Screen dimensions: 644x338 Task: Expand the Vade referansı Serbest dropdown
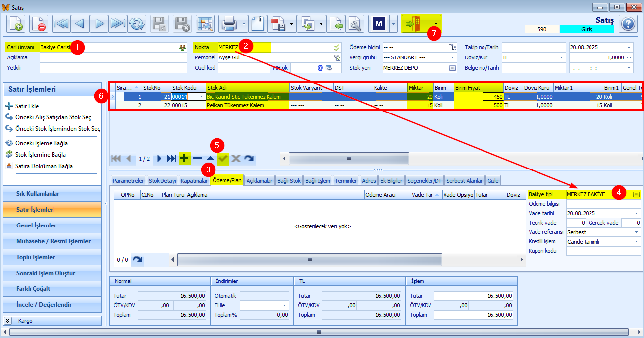pyautogui.click(x=637, y=232)
